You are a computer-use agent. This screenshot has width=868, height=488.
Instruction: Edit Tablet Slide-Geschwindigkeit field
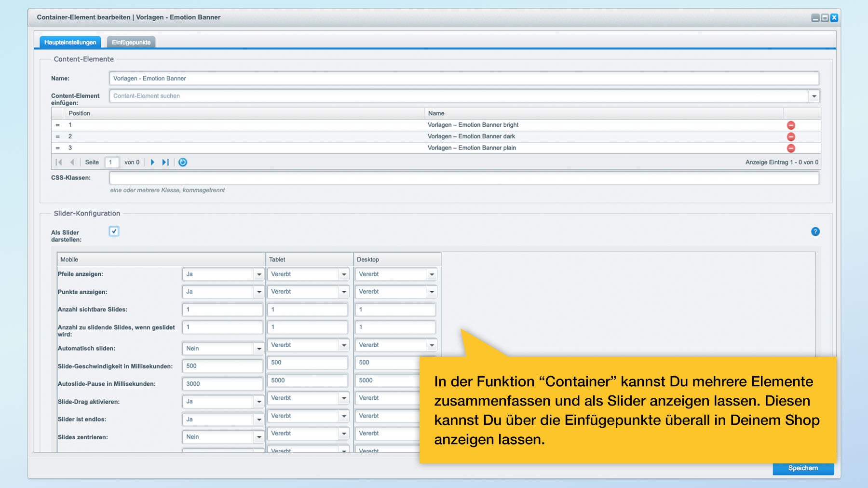coord(308,363)
